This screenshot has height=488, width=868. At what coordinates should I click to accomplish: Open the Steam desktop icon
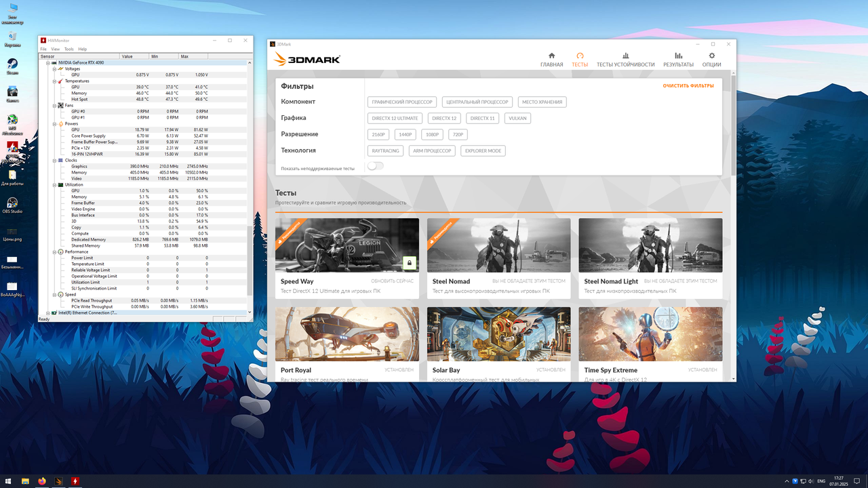click(x=12, y=66)
